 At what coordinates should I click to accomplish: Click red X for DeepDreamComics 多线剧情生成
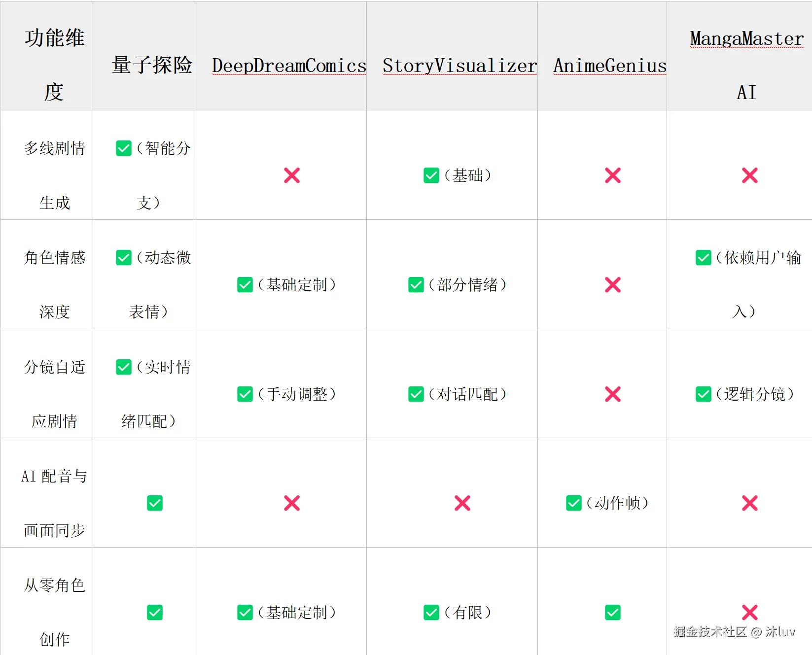click(x=292, y=175)
